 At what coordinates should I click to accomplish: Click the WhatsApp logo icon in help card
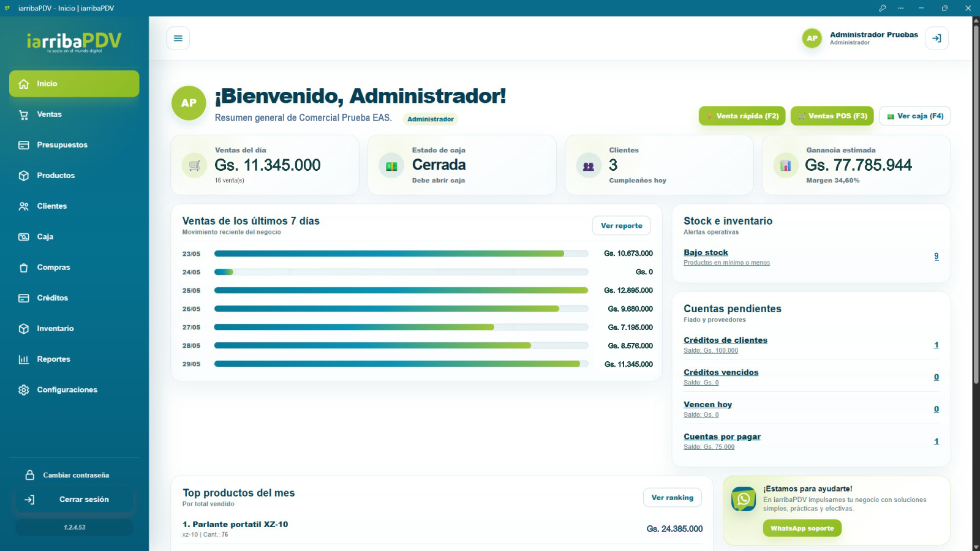click(744, 499)
